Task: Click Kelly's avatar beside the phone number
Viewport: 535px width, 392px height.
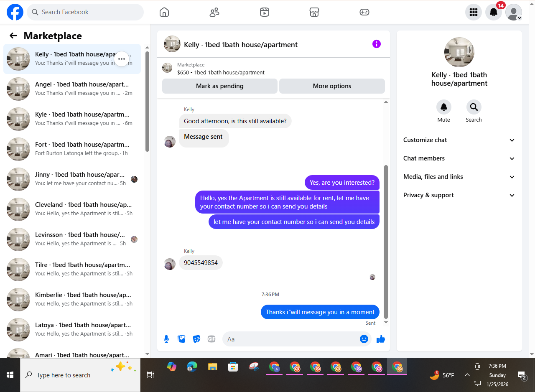Action: coord(170,264)
